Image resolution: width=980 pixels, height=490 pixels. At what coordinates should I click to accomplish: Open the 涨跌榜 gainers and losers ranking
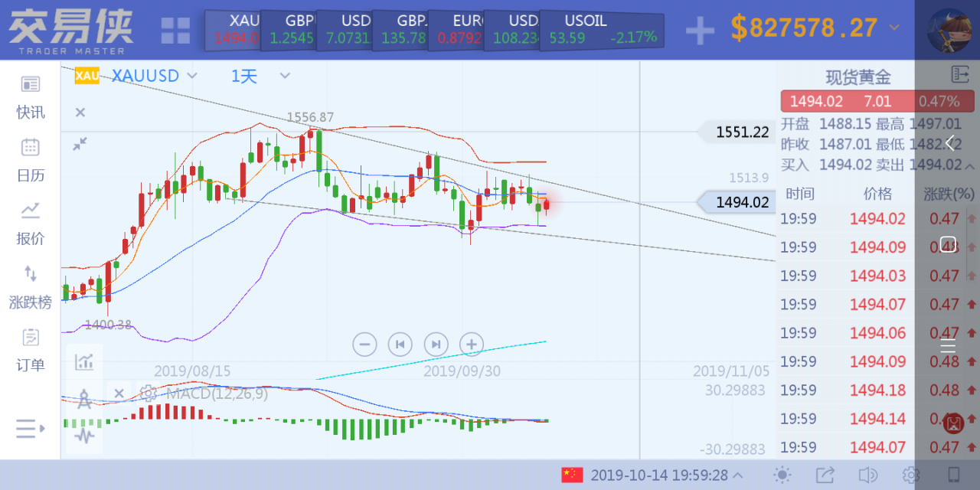pyautogui.click(x=31, y=287)
